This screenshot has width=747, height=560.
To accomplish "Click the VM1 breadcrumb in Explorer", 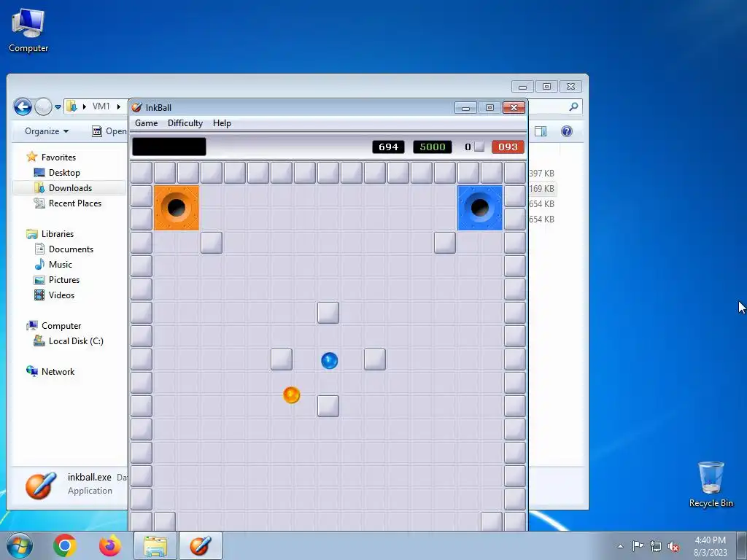I will [x=101, y=106].
